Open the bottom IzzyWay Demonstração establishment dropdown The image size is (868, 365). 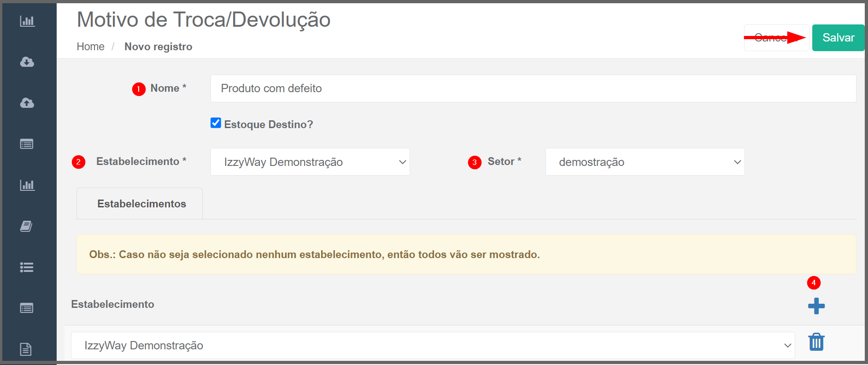tap(433, 346)
